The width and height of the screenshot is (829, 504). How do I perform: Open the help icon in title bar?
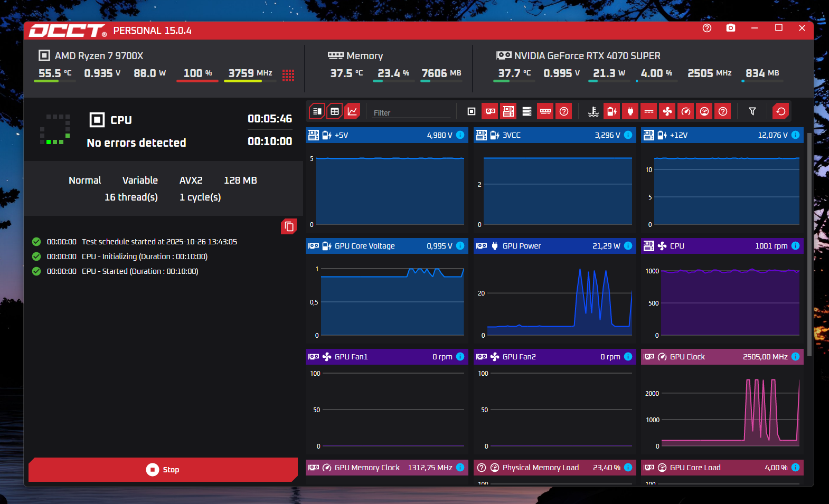pyautogui.click(x=707, y=28)
